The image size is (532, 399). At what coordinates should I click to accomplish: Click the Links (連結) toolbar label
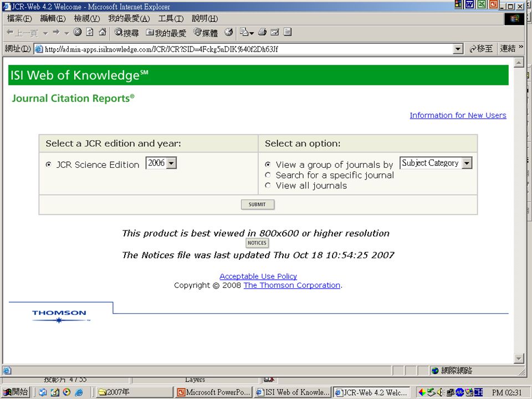(508, 49)
